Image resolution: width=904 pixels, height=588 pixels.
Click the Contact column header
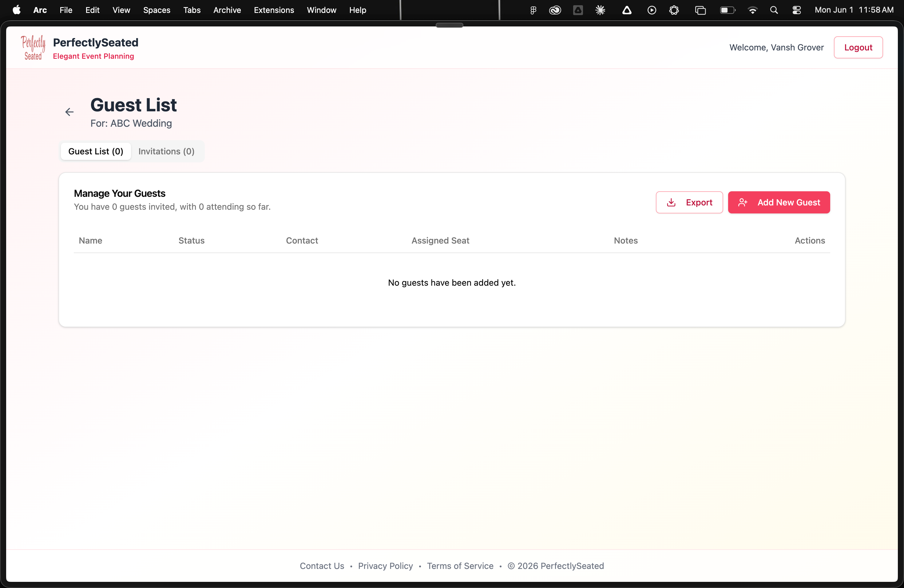coord(302,240)
